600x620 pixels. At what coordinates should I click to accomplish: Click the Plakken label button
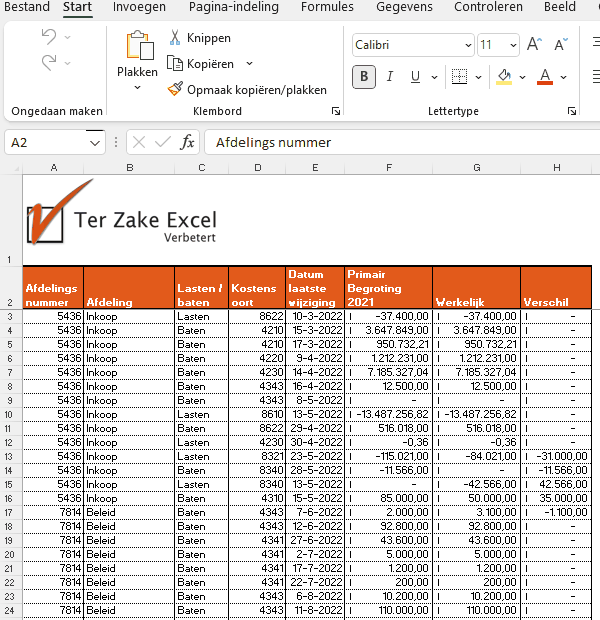coord(137,72)
